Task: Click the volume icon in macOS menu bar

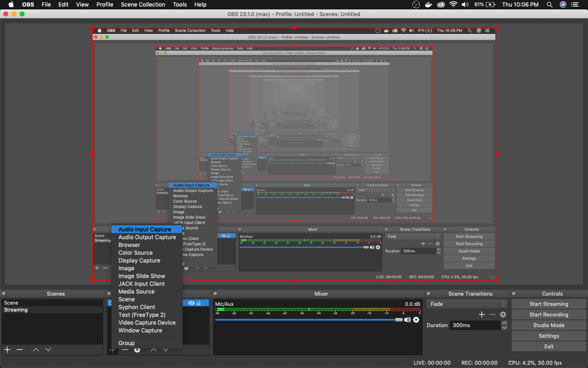Action: [465, 4]
